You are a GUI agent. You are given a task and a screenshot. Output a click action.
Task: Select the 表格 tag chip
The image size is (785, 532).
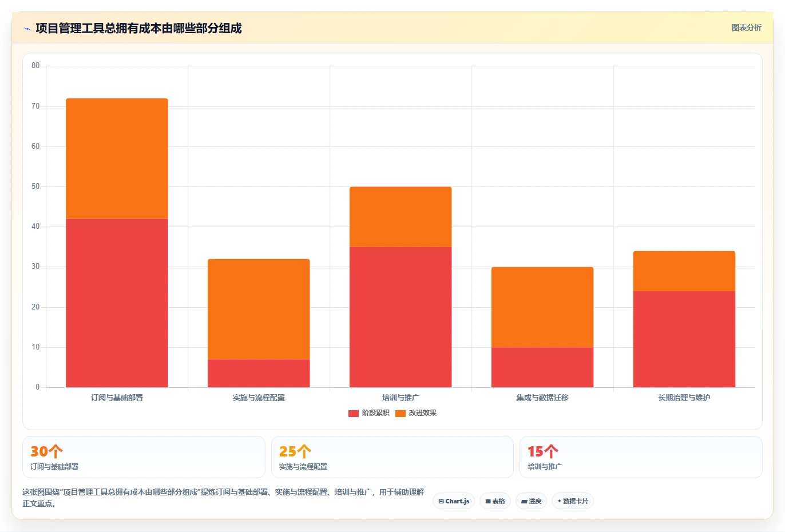tap(495, 501)
